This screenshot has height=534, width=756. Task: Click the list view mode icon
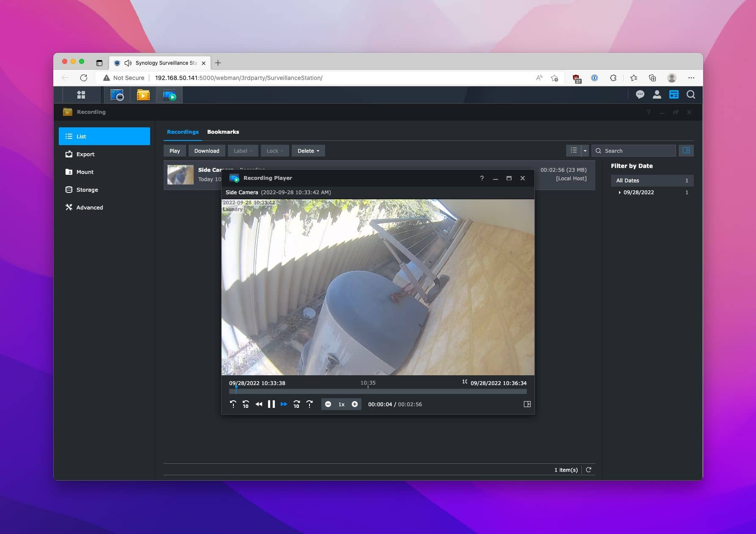click(x=574, y=151)
